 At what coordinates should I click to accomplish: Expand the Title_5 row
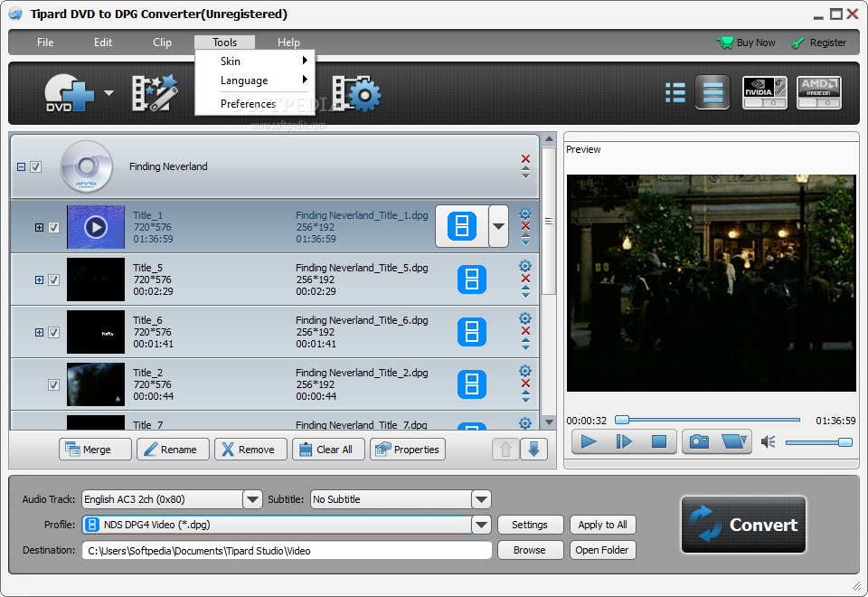(39, 280)
